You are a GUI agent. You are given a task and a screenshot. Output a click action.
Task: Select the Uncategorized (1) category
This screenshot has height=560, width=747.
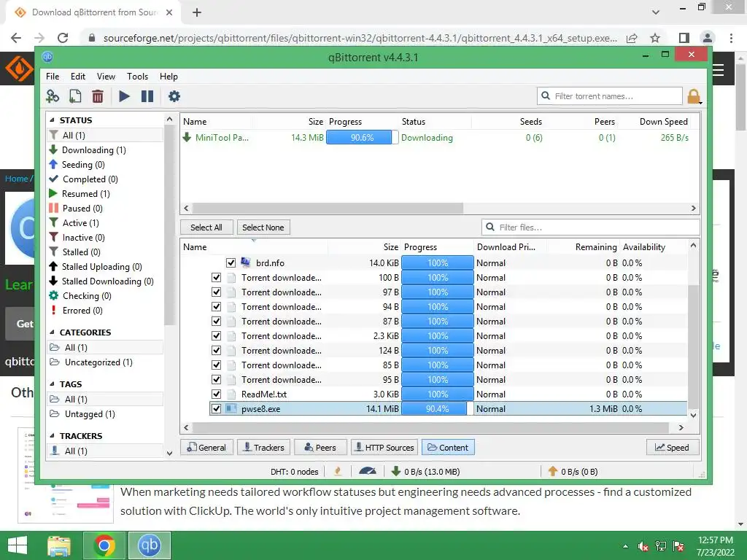coord(98,362)
